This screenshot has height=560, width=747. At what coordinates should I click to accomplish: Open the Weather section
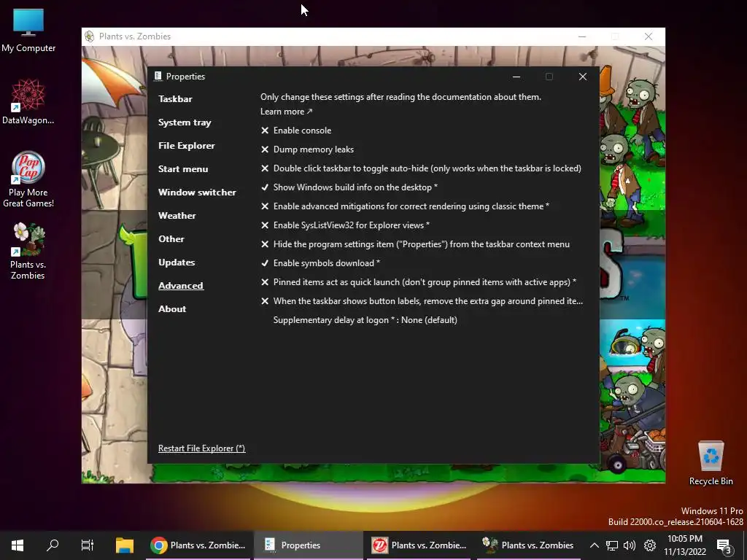177,216
